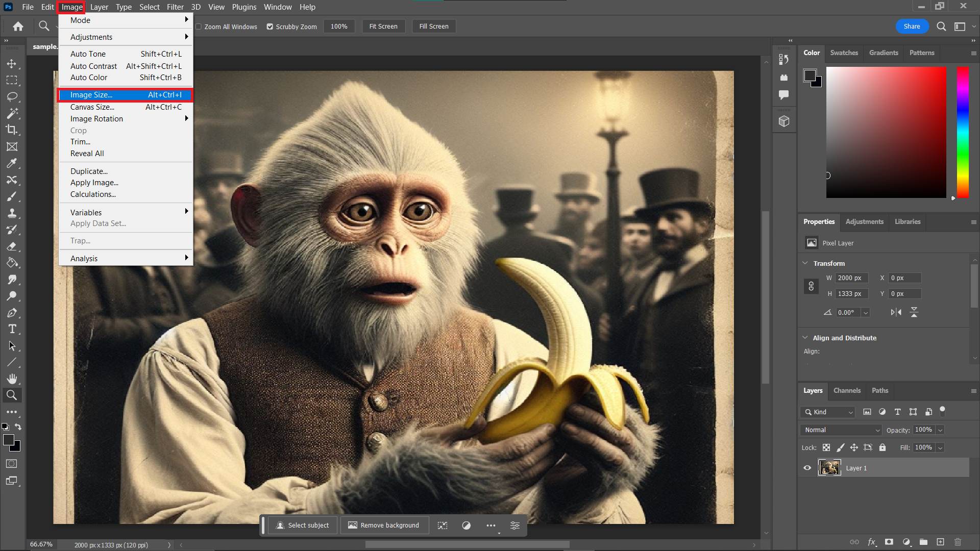The width and height of the screenshot is (980, 551).
Task: Enable the Zoom All Windows checkbox
Action: tap(198, 27)
